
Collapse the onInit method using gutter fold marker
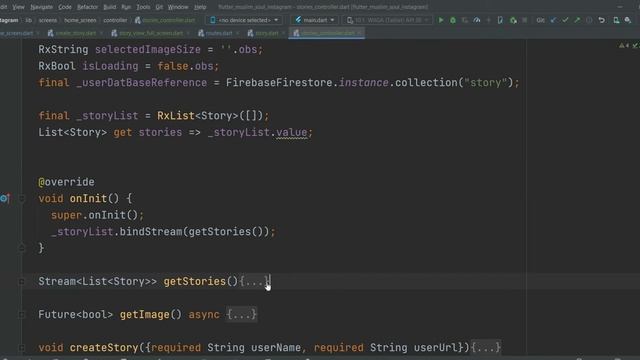click(x=22, y=198)
